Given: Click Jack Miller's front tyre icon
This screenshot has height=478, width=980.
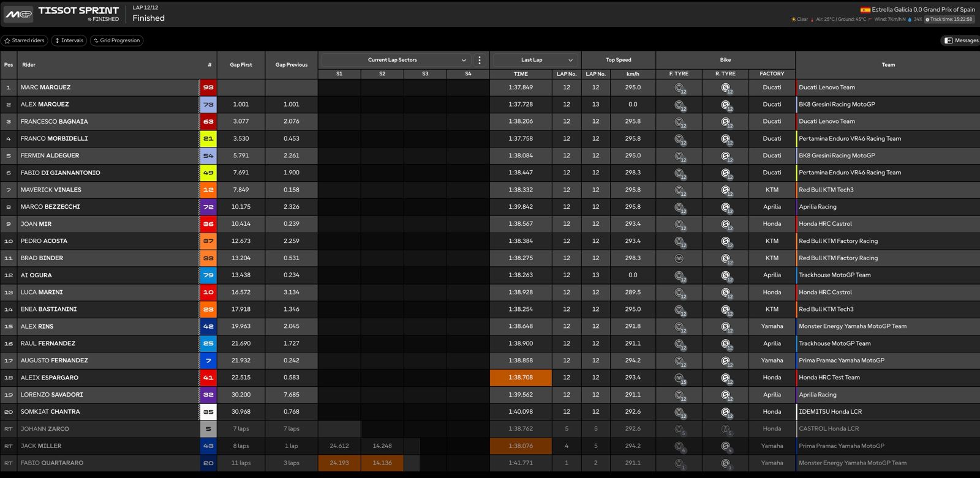Looking at the screenshot, I should (679, 447).
